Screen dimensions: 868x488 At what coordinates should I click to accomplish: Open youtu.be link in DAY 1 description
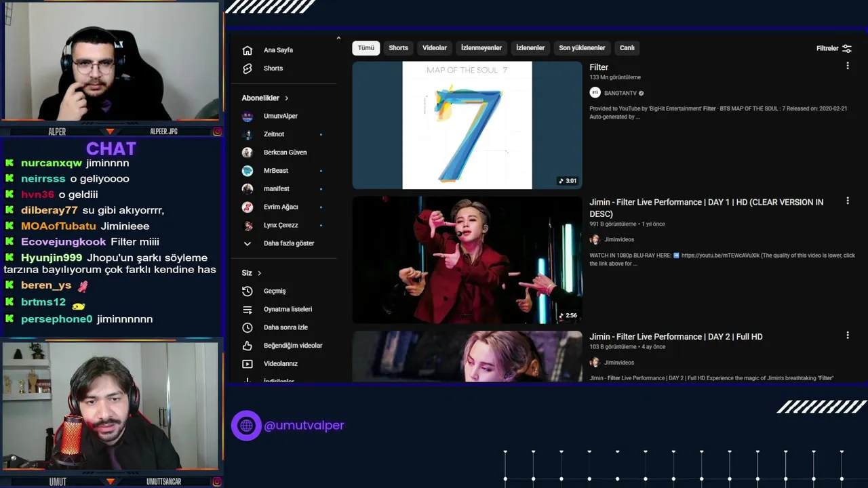coord(721,256)
